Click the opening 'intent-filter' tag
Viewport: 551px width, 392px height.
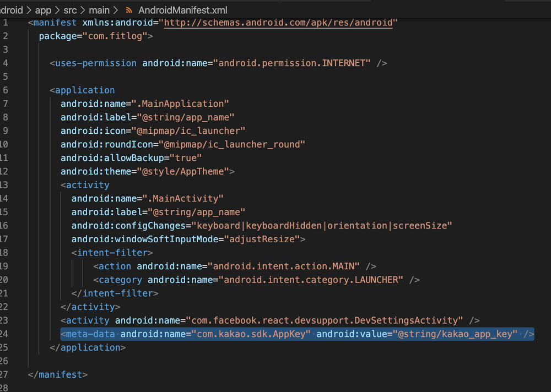pos(112,253)
